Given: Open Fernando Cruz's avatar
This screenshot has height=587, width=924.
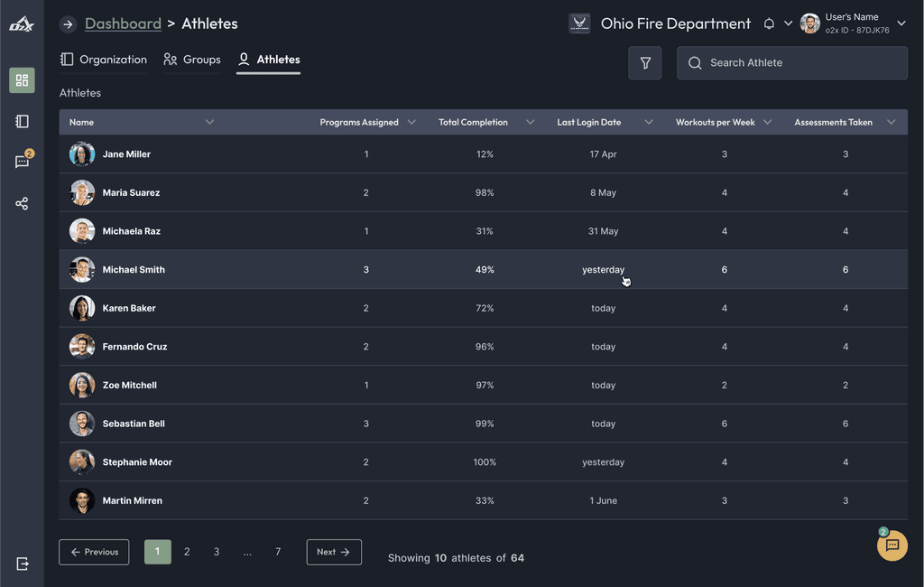Looking at the screenshot, I should (82, 346).
